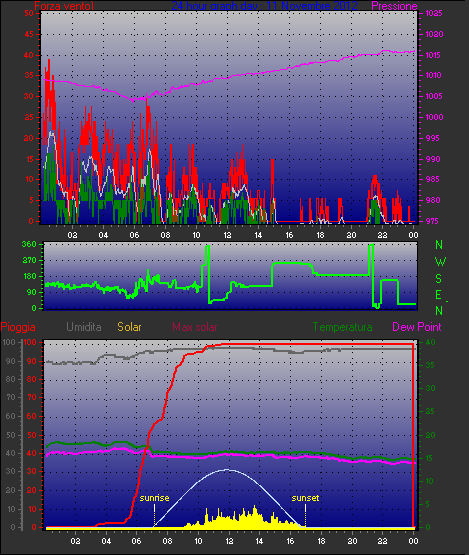Click the 270 value on the wind-direction axis
The width and height of the screenshot is (469, 555).
pos(29,261)
